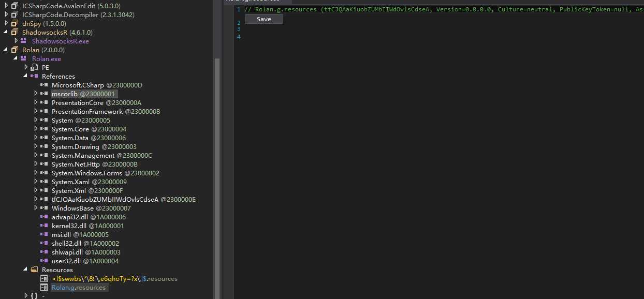This screenshot has height=299, width=644.
Task: Click the ICSharpCode.AvalonEdit assembly icon
Action: coord(14,6)
